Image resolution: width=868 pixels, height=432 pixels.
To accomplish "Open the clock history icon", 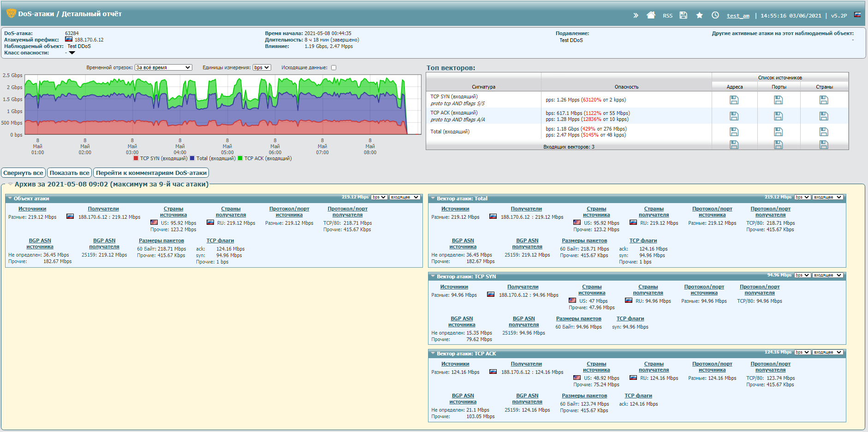I will (x=715, y=15).
